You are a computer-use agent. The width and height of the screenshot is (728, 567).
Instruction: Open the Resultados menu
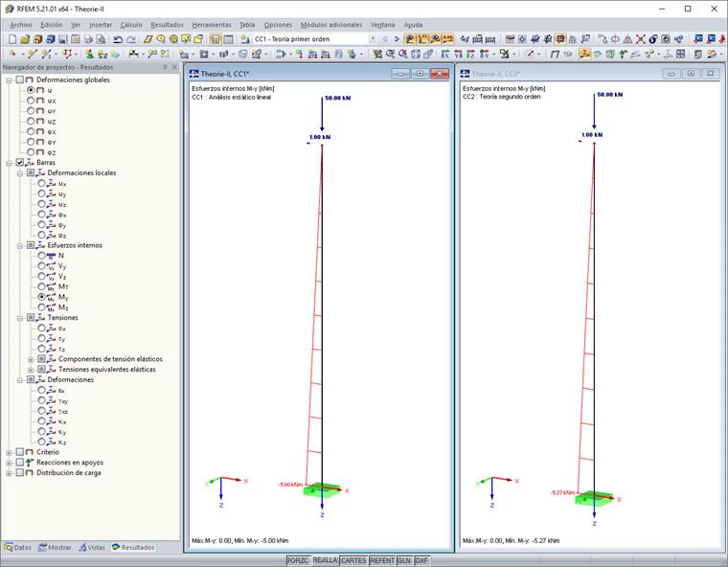pyautogui.click(x=167, y=25)
